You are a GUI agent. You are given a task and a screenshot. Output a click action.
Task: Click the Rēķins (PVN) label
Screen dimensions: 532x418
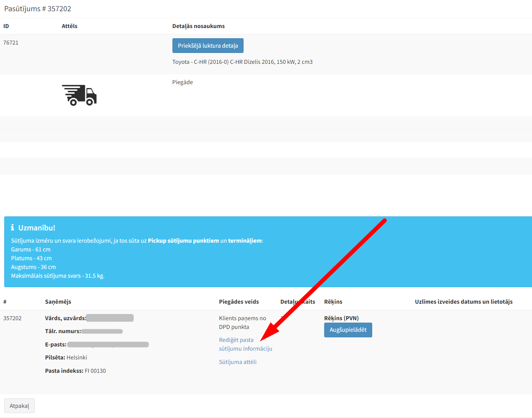click(x=341, y=318)
